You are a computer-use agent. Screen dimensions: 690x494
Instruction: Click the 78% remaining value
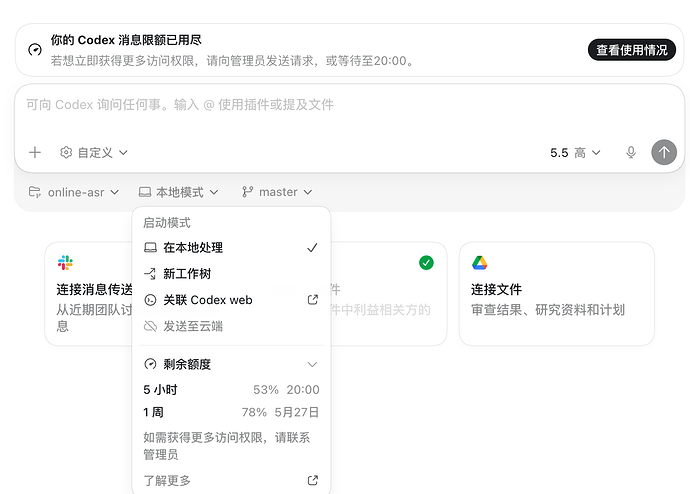point(254,412)
